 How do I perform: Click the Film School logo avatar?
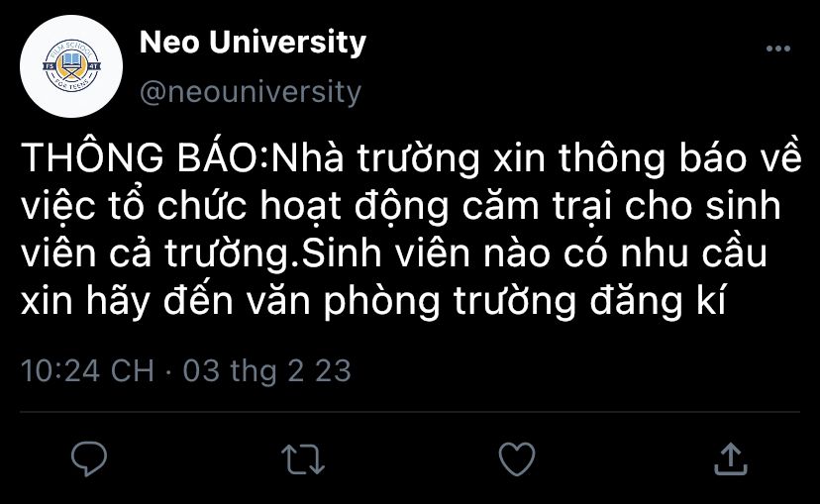point(71,66)
